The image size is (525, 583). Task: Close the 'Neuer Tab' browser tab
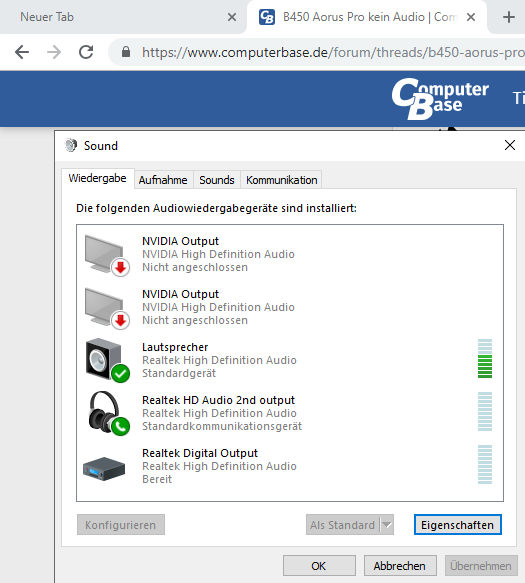click(232, 17)
